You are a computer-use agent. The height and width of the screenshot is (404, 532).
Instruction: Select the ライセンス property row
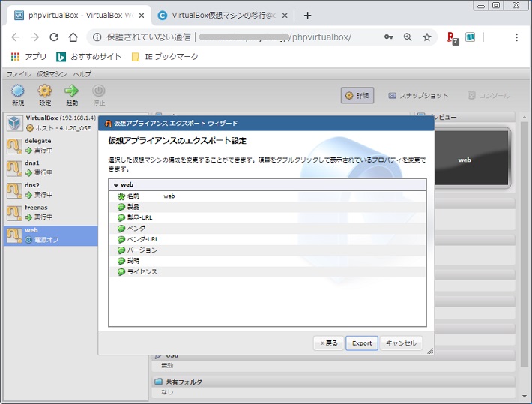coord(267,272)
